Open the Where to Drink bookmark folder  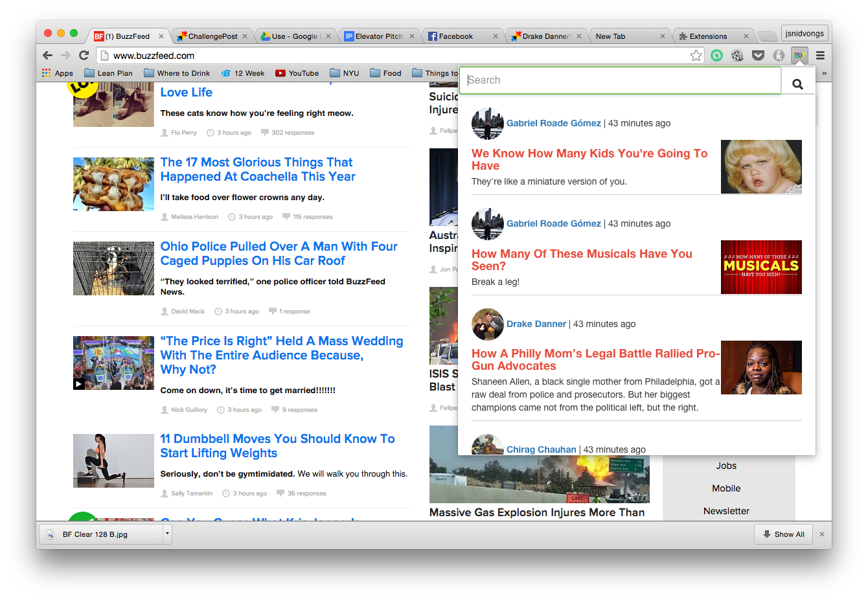[177, 73]
